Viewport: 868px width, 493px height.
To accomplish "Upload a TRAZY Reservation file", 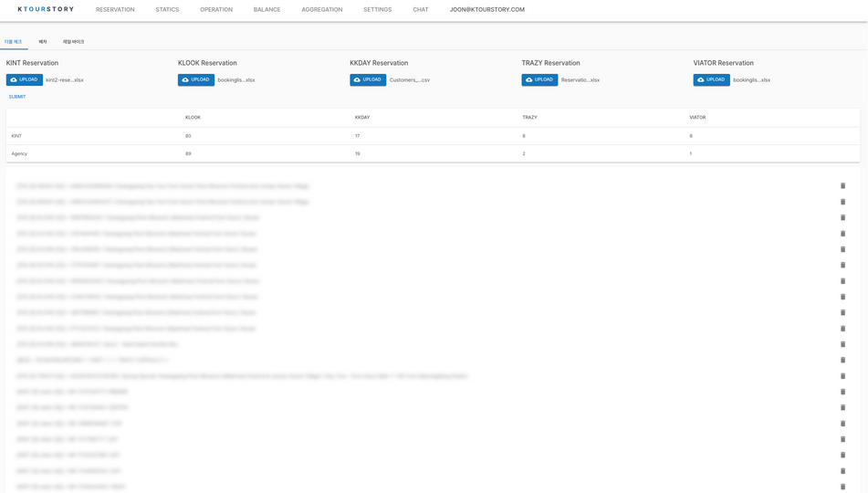I will click(x=539, y=80).
